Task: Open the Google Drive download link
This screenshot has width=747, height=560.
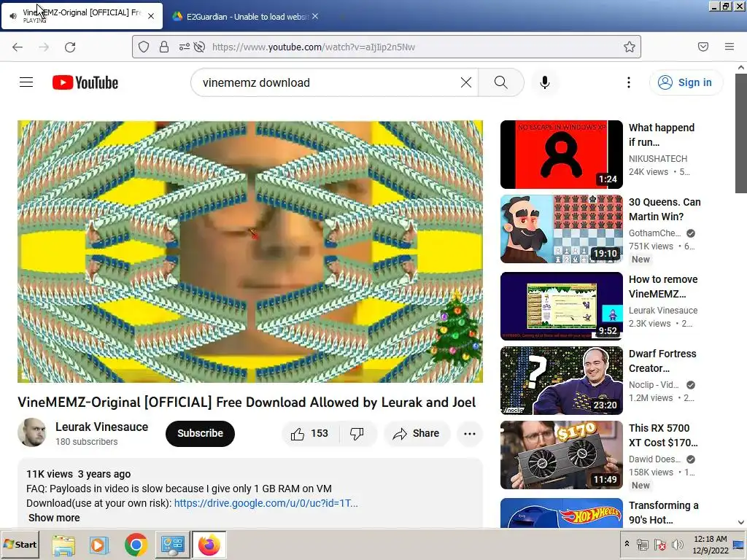Action: [266, 503]
